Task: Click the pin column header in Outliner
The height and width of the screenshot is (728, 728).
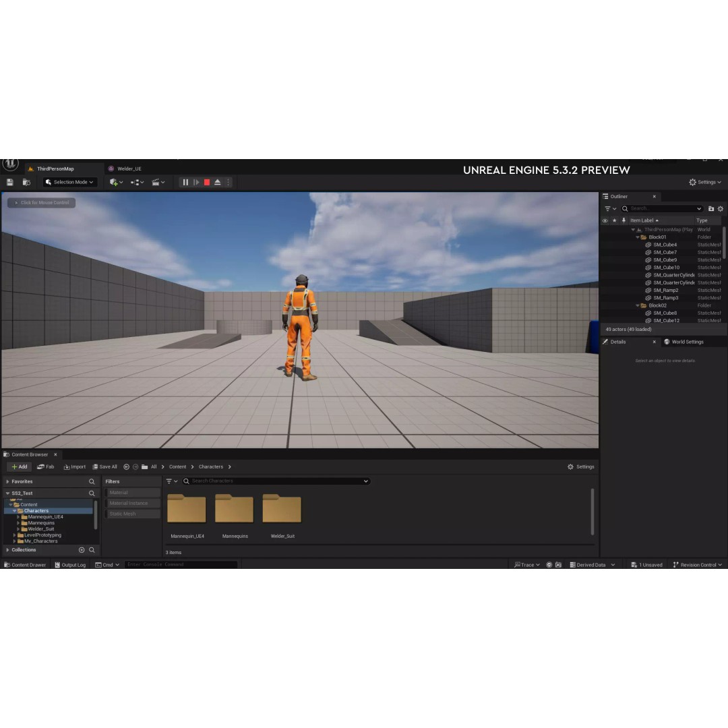Action: tap(624, 221)
